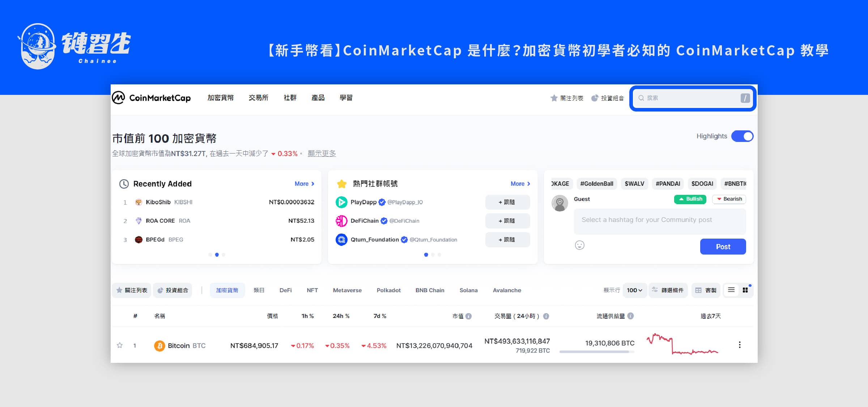Open 加密貨幣 header menu
The width and height of the screenshot is (868, 407).
pyautogui.click(x=221, y=98)
